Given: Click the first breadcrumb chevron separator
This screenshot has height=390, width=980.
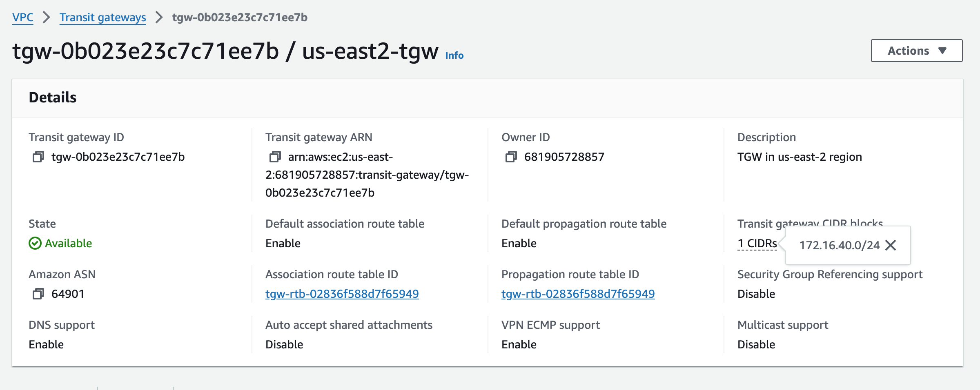Looking at the screenshot, I should [x=47, y=18].
